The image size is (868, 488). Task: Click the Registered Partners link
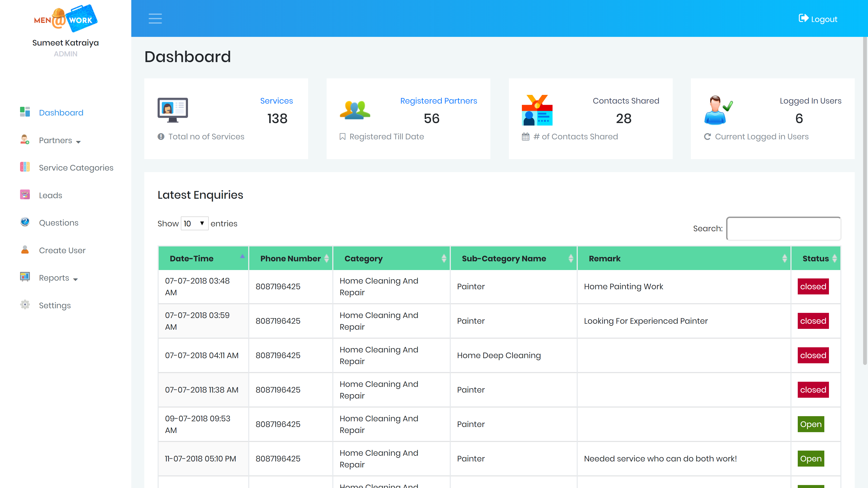pos(438,101)
